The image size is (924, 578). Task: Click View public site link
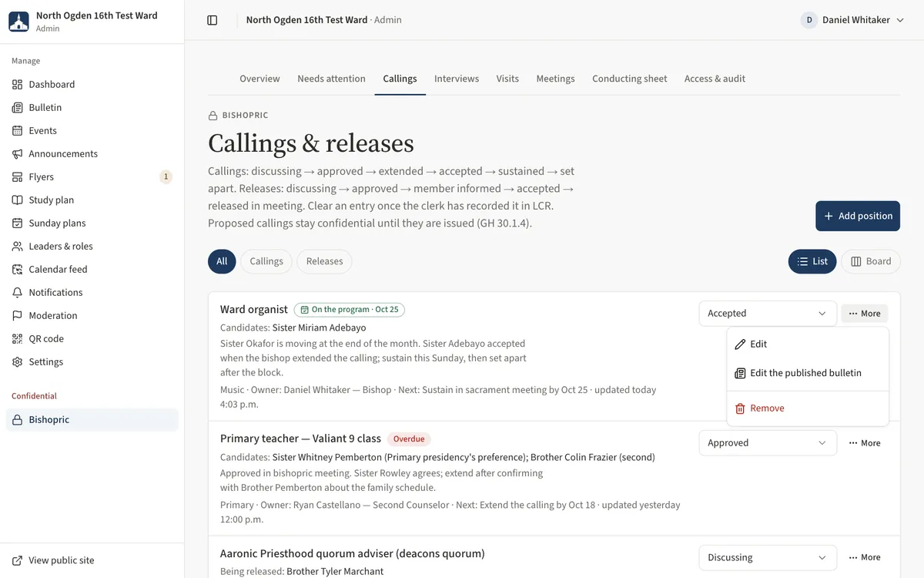coord(92,560)
